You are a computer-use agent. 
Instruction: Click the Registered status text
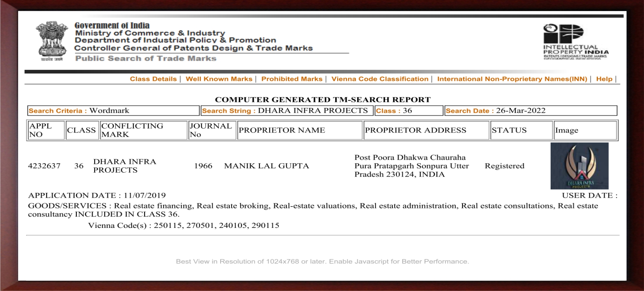click(504, 166)
